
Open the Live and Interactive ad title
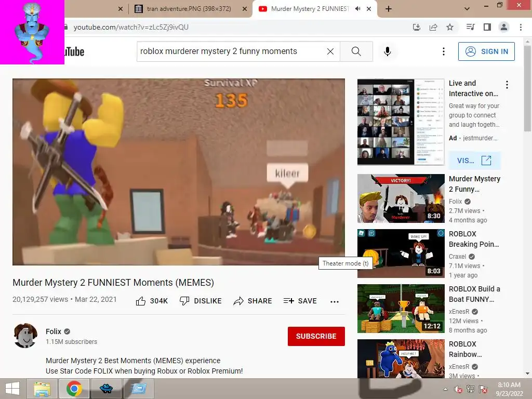point(473,88)
